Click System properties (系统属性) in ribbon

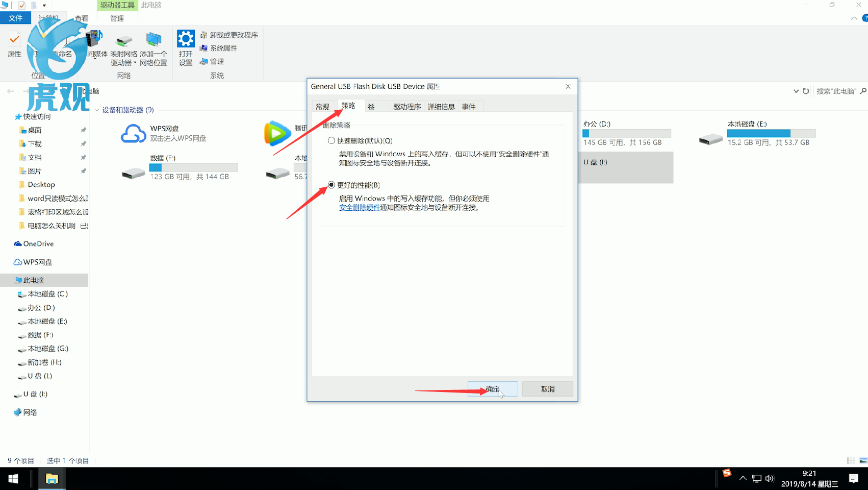218,48
